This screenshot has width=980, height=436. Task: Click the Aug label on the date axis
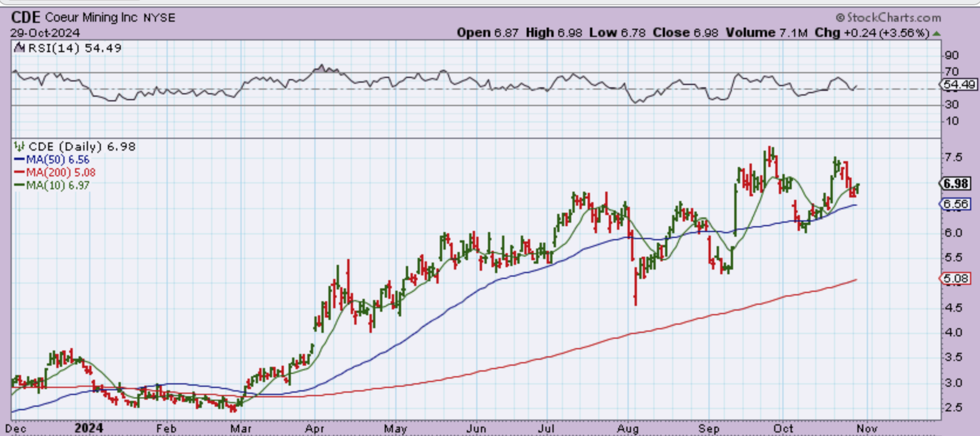[x=628, y=429]
